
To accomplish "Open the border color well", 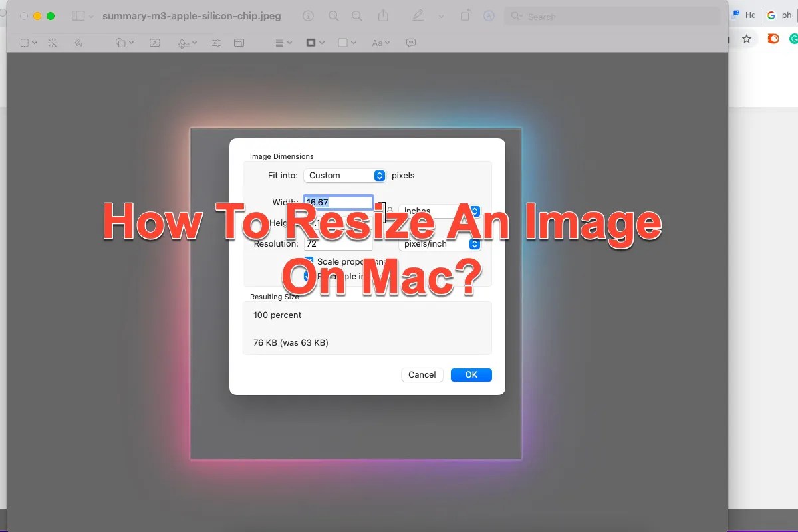I will click(x=312, y=43).
